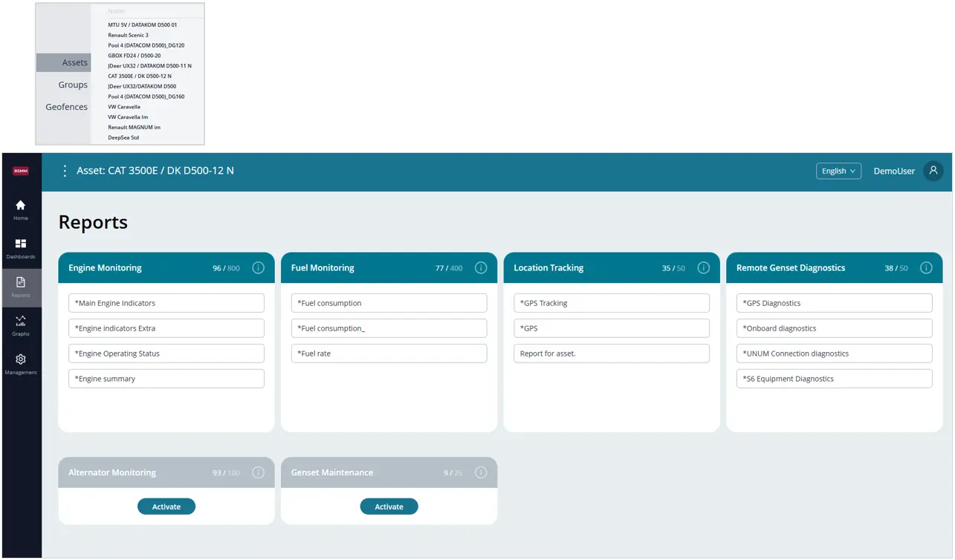955x560 pixels.
Task: Activate the Alternator Monitoring module
Action: point(166,507)
